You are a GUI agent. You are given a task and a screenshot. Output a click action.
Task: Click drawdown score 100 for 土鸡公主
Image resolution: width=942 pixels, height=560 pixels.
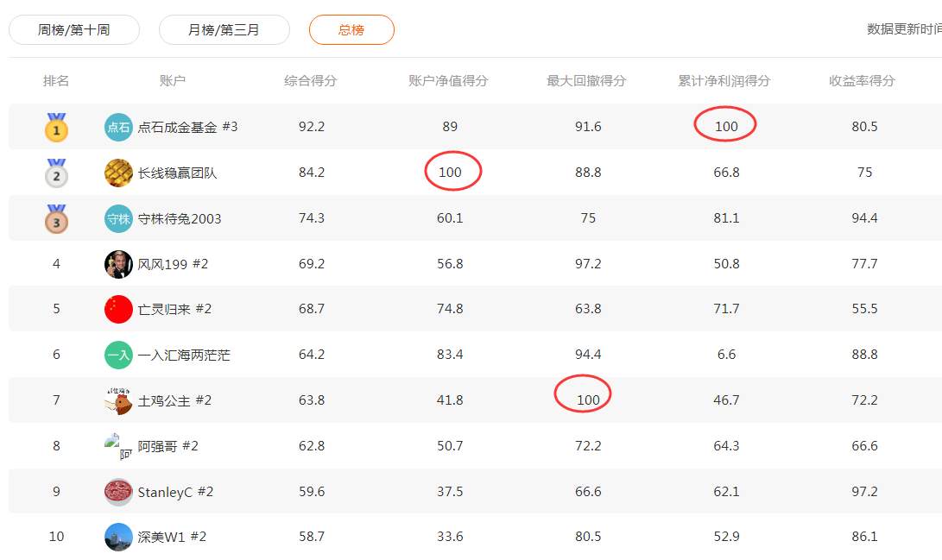pyautogui.click(x=588, y=400)
